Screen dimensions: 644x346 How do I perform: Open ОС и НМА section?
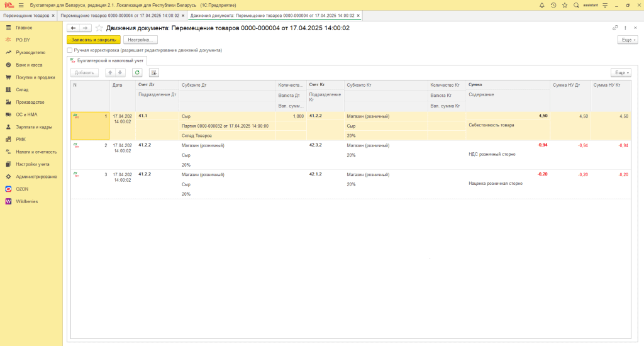click(x=26, y=114)
